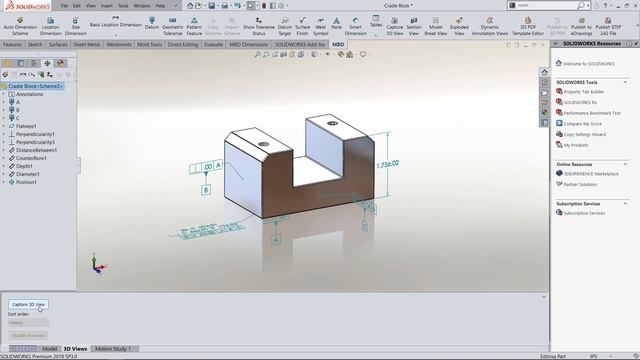
Task: Click Publish STEP 242 File
Action: tap(608, 26)
